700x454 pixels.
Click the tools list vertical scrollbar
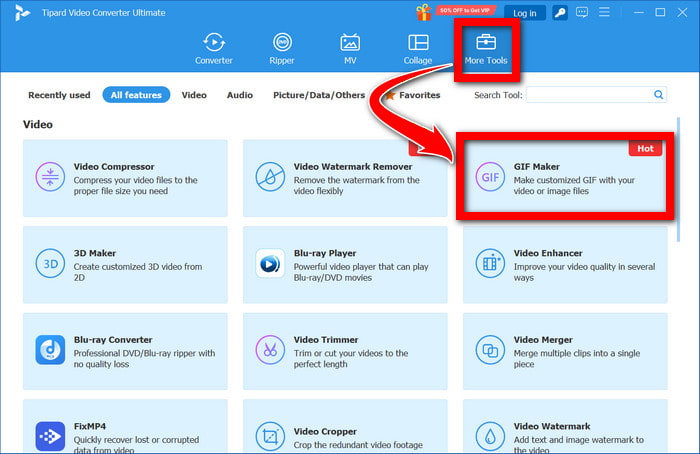pyautogui.click(x=679, y=179)
